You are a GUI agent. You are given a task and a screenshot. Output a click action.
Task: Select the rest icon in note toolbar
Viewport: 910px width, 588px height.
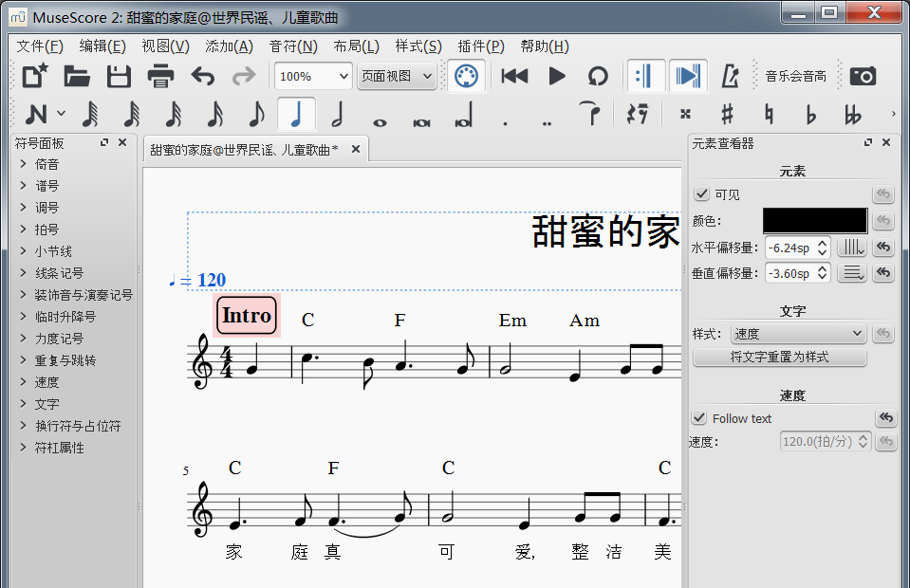(x=638, y=115)
